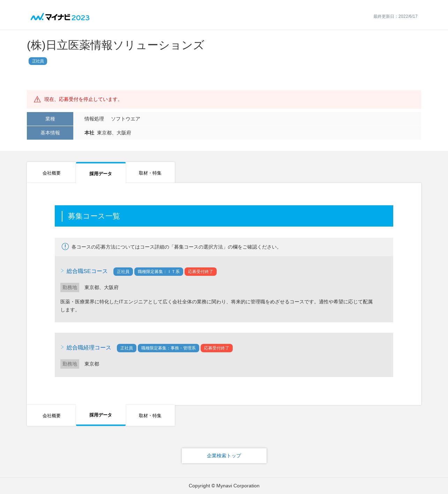Image resolution: width=448 pixels, height=494 pixels.
Task: Click the 正社員 badge under company name
Action: [38, 61]
